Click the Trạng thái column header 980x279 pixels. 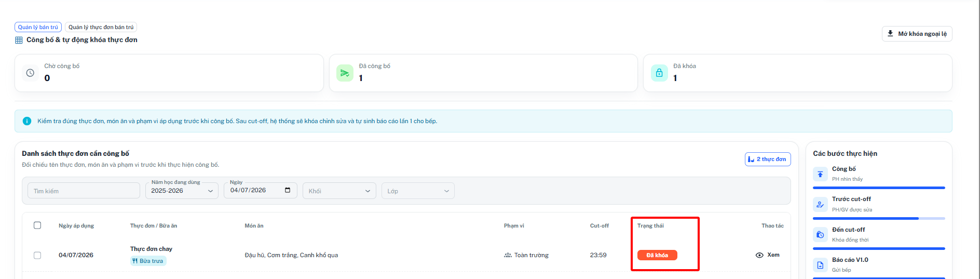coord(650,226)
